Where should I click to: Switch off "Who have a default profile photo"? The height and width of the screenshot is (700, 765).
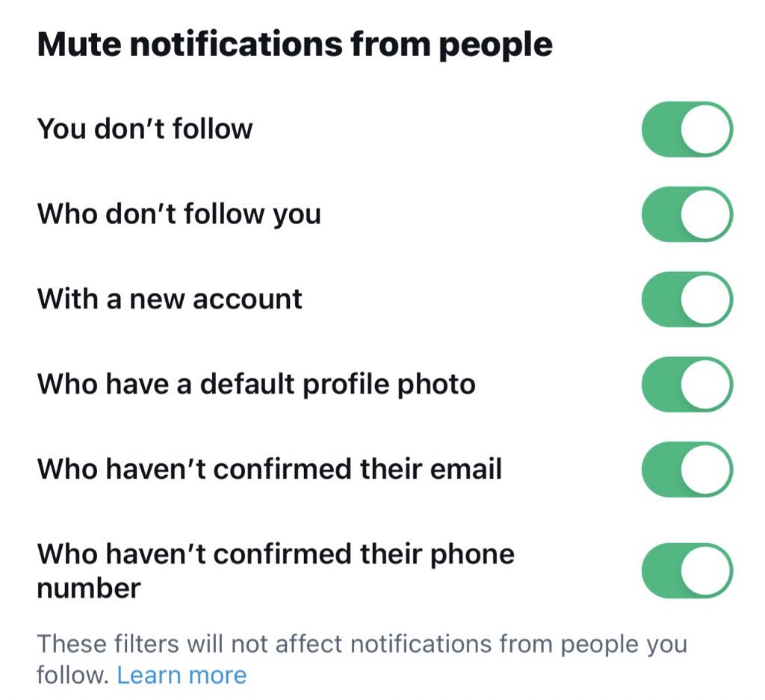tap(687, 385)
